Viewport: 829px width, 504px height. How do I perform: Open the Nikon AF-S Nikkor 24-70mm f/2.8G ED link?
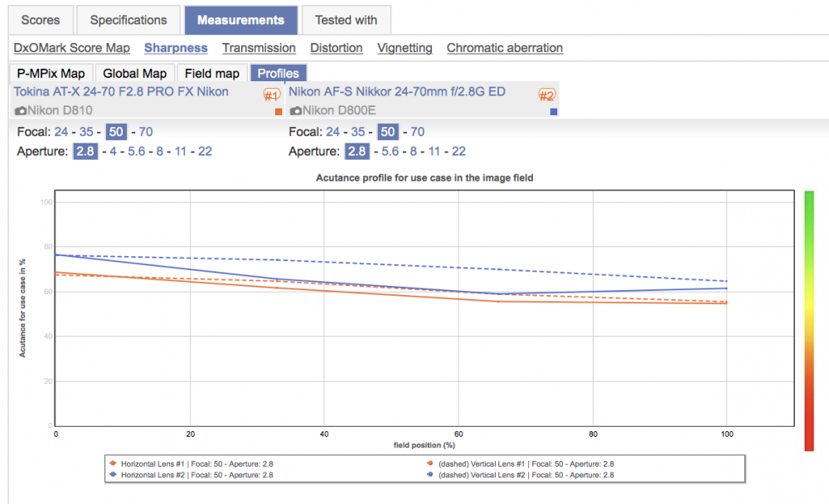pyautogui.click(x=397, y=91)
